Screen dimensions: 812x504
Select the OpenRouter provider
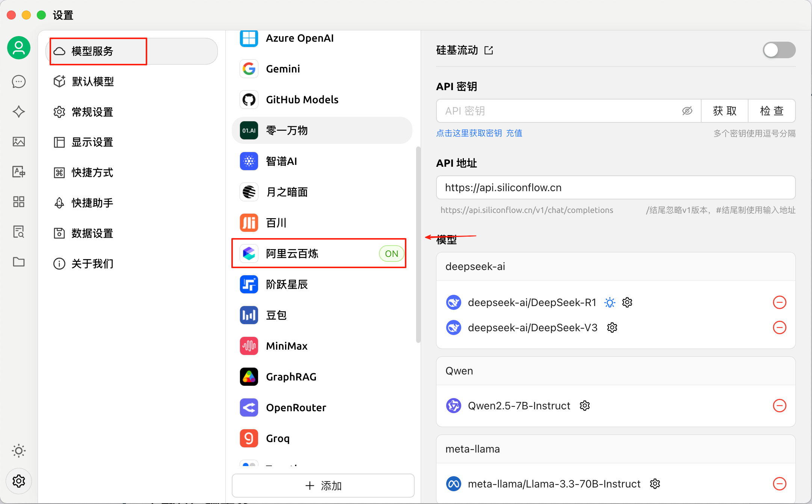point(322,407)
